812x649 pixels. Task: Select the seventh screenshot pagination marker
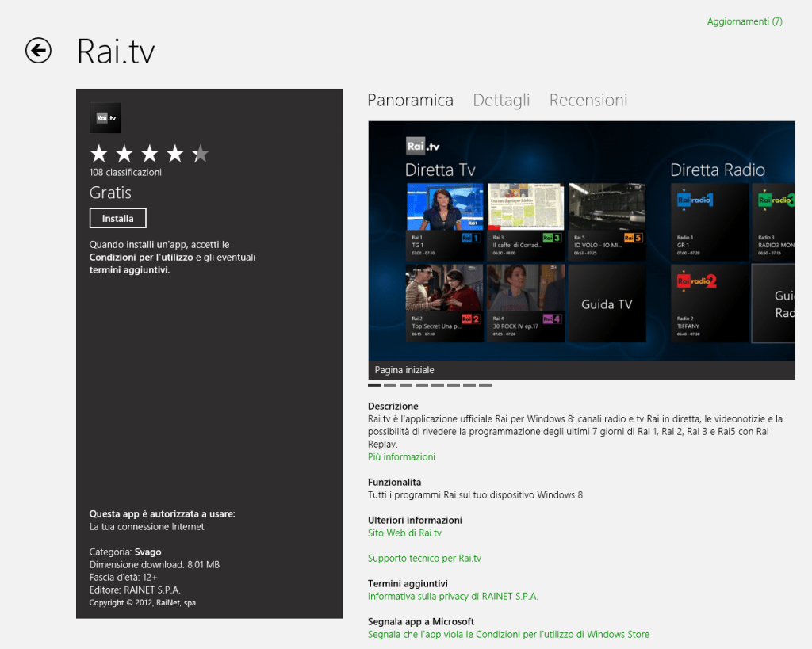[469, 385]
